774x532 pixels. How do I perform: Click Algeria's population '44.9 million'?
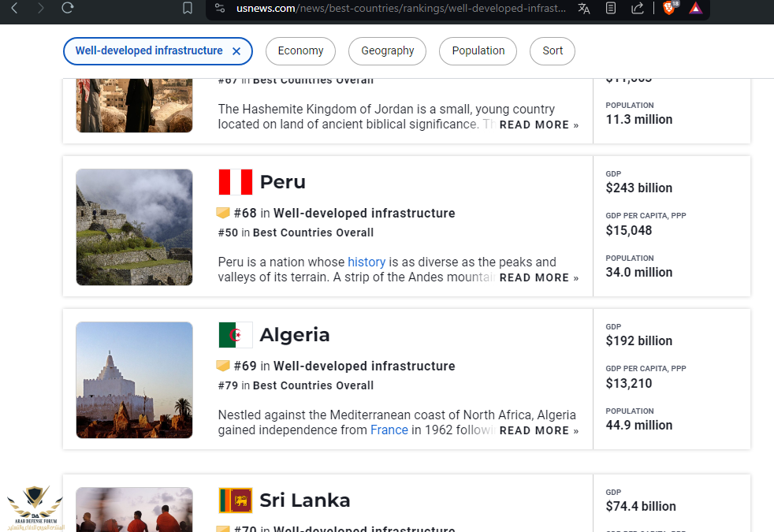(x=638, y=426)
